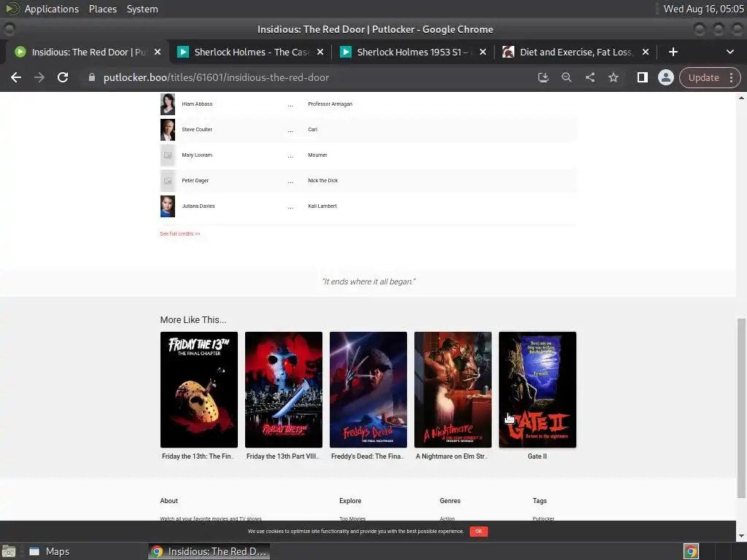Screen dimensions: 747x560
Task: Open the System menu
Action: click(142, 9)
